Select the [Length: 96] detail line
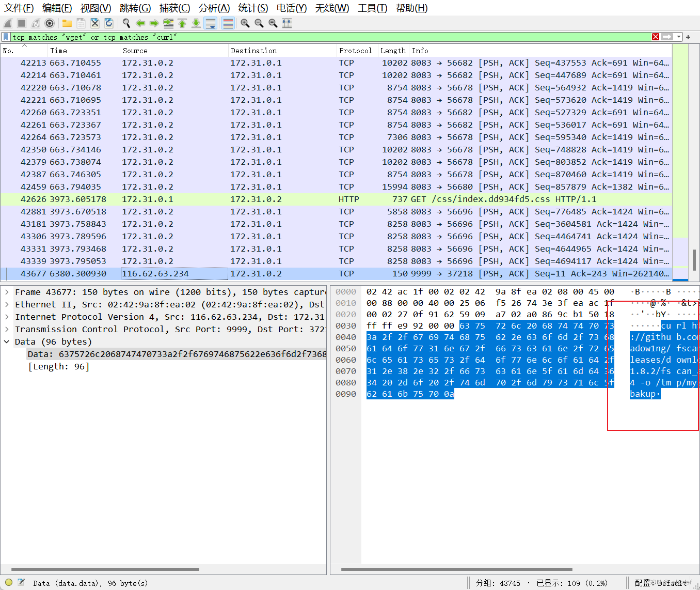 [x=58, y=366]
